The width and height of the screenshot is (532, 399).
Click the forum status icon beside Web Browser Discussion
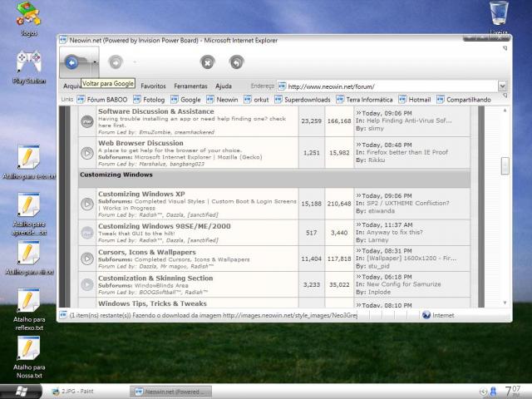(87, 153)
